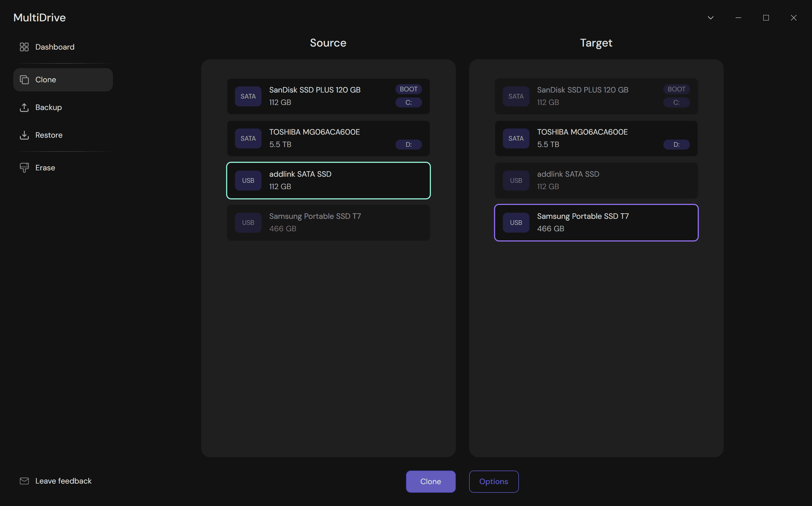Open the clone Options dialog
The width and height of the screenshot is (812, 506).
tap(493, 481)
